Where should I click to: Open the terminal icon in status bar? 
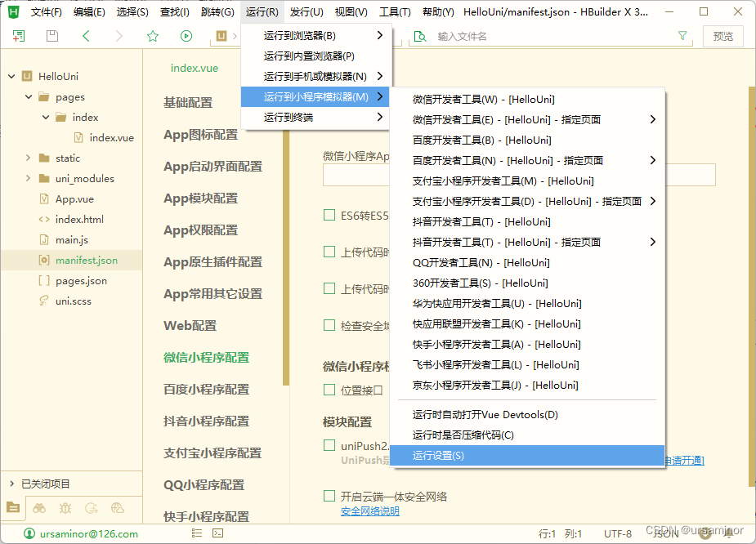pos(218,533)
